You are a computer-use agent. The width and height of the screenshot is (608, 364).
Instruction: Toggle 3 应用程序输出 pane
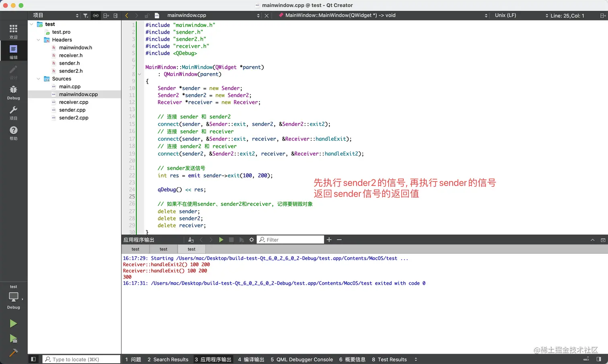pyautogui.click(x=213, y=359)
